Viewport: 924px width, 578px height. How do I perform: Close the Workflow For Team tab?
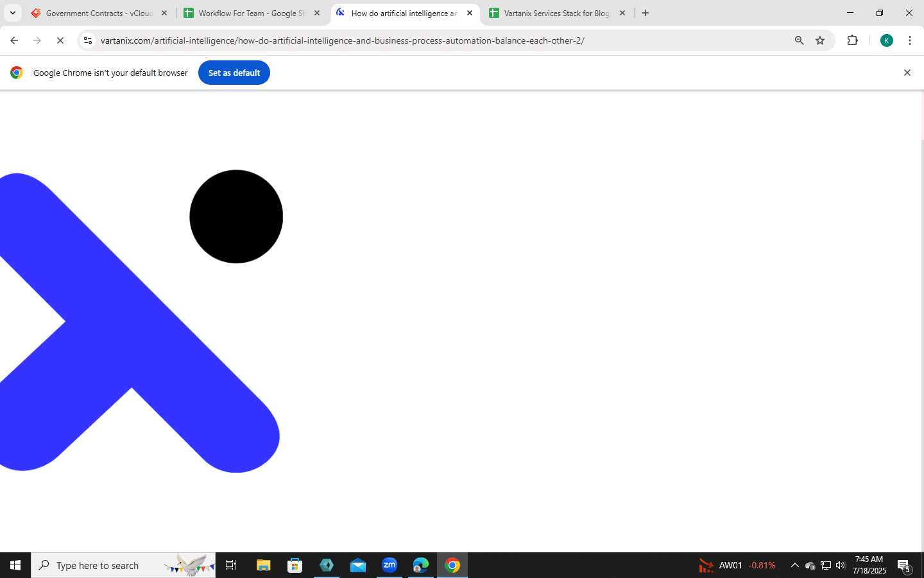pos(317,13)
